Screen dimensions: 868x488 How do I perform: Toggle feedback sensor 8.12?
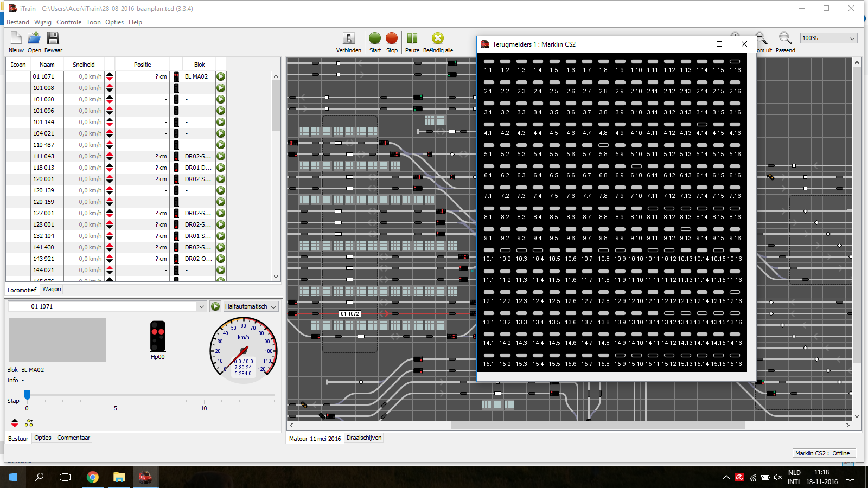(x=669, y=208)
